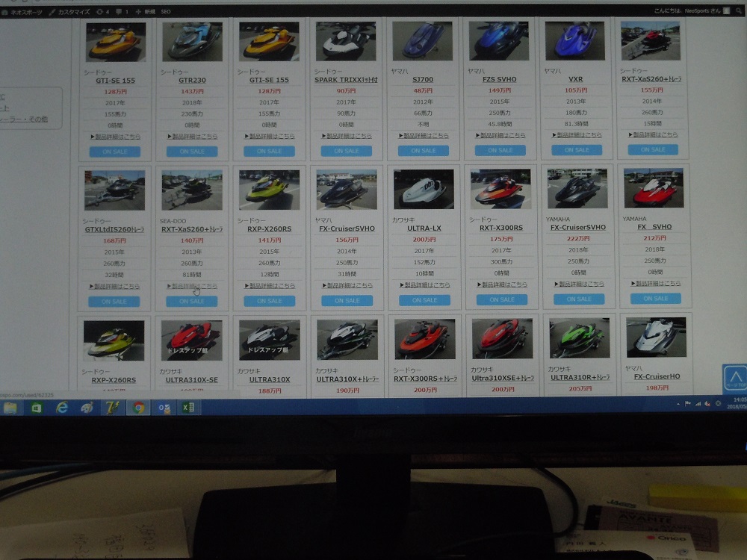Show hidden system tray icons

click(678, 404)
